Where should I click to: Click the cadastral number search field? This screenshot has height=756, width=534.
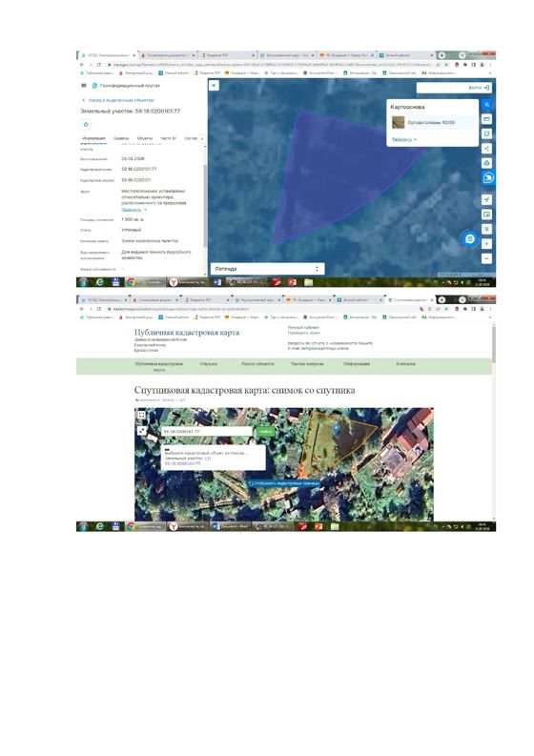click(207, 432)
